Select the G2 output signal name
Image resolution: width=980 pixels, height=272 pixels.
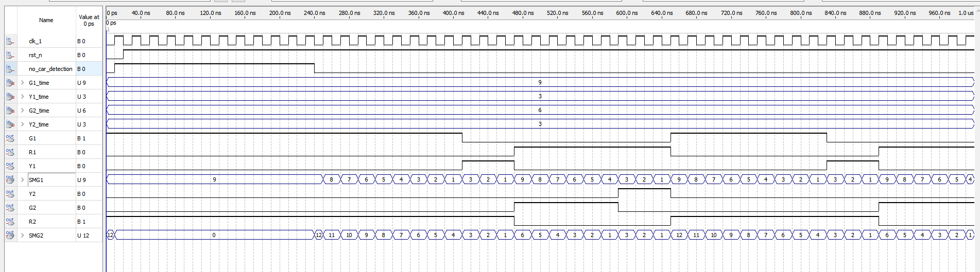click(32, 208)
